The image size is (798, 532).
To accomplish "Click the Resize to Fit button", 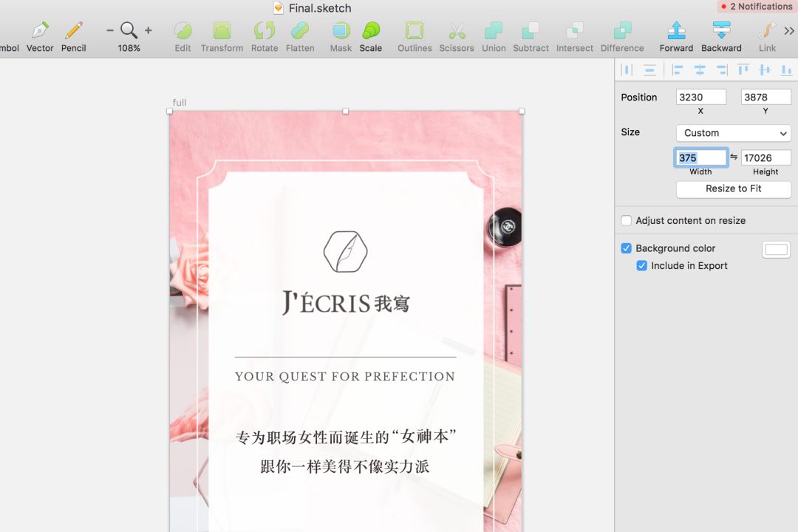I will 734,188.
